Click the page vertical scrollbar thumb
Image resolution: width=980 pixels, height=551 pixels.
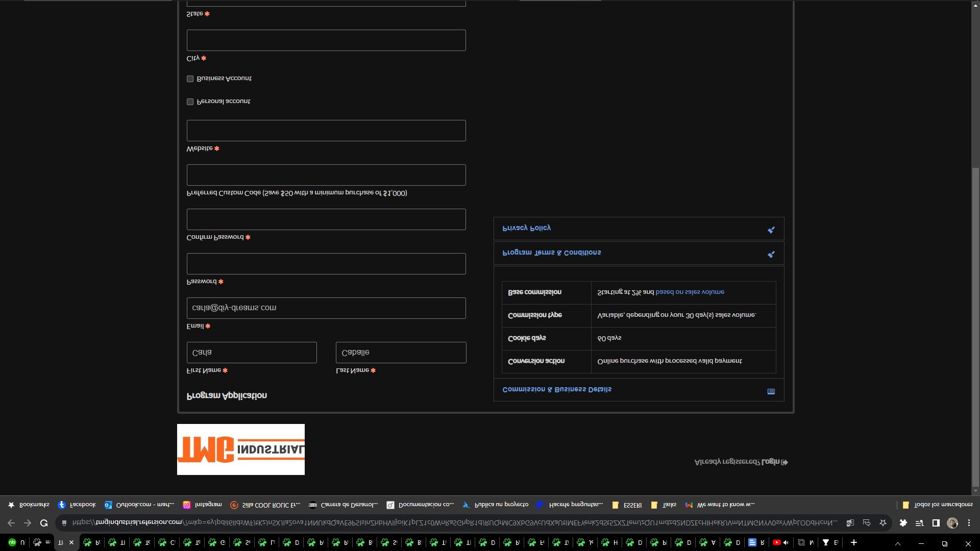[x=975, y=327]
